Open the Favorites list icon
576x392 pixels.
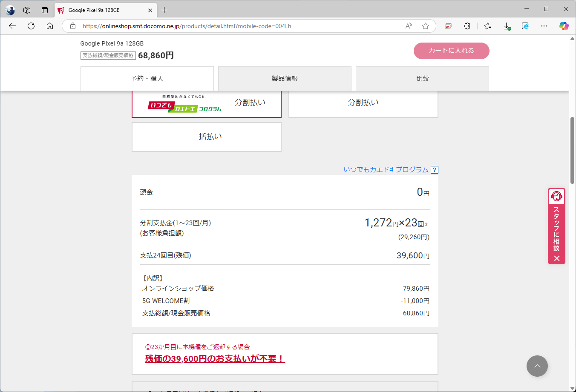coord(488,26)
